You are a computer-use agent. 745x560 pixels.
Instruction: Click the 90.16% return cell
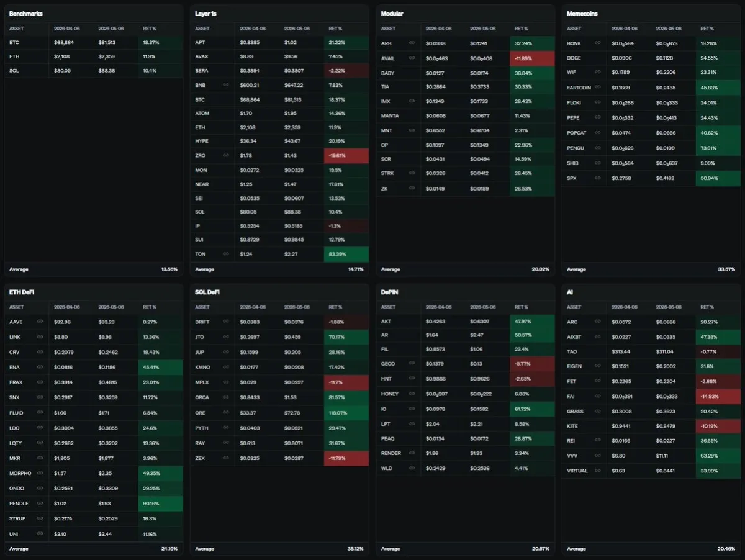click(x=160, y=503)
